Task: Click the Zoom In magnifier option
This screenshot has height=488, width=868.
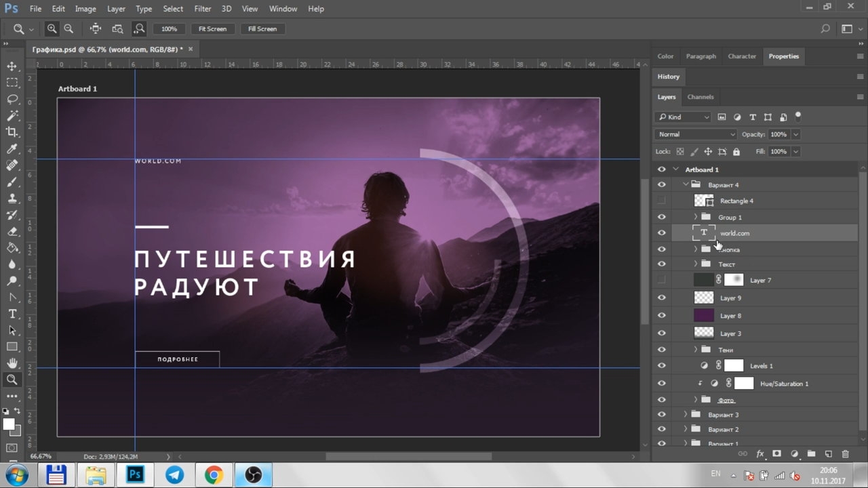Action: coord(52,28)
